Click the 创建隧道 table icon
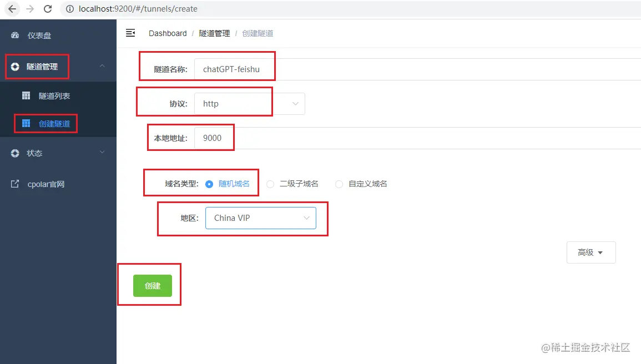This screenshot has width=641, height=364. point(26,123)
